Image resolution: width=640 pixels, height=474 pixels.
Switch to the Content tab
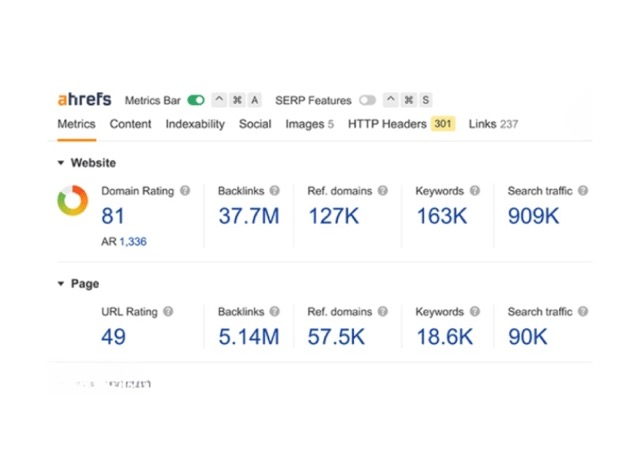[130, 124]
